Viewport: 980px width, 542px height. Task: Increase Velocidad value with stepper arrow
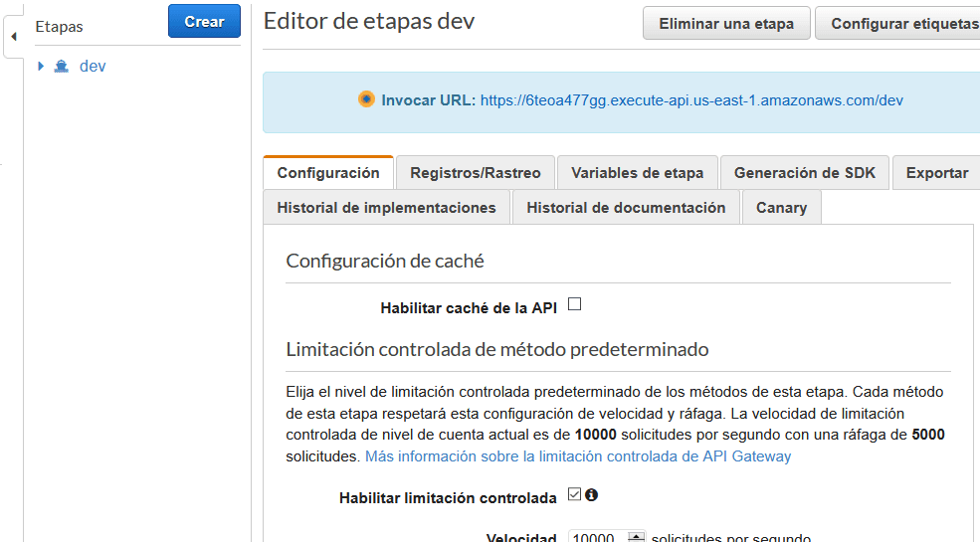click(637, 535)
